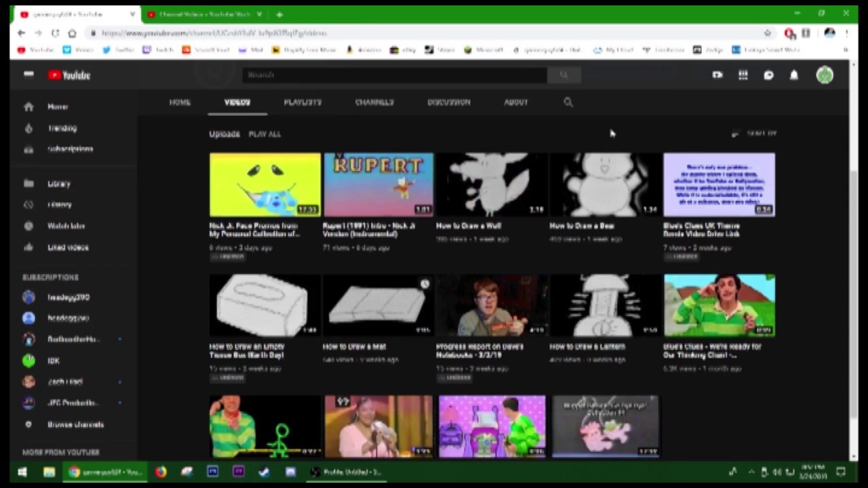Open the YouTube hamburger guide menu
Image resolution: width=868 pixels, height=488 pixels.
point(28,75)
